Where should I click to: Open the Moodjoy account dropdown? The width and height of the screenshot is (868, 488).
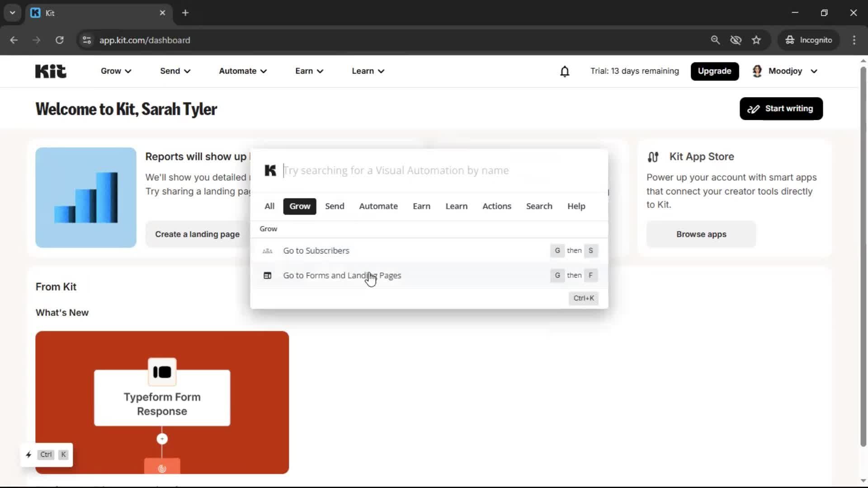pos(785,71)
